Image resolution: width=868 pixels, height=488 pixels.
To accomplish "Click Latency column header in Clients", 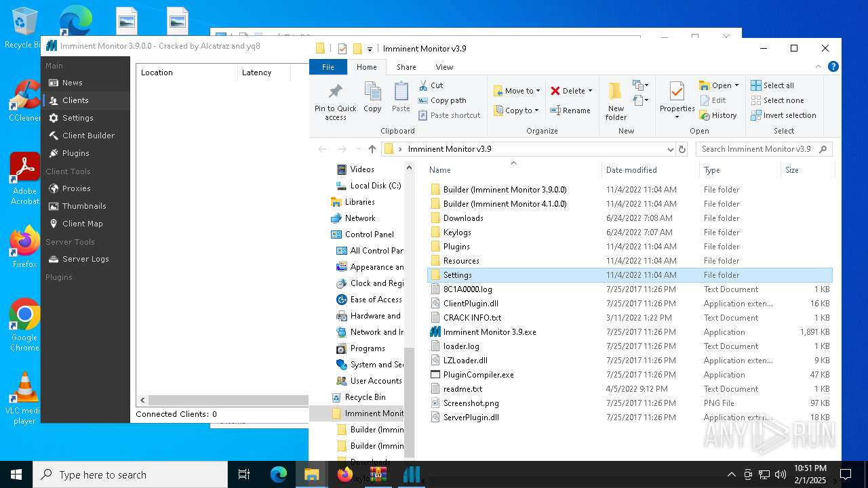I will (264, 73).
